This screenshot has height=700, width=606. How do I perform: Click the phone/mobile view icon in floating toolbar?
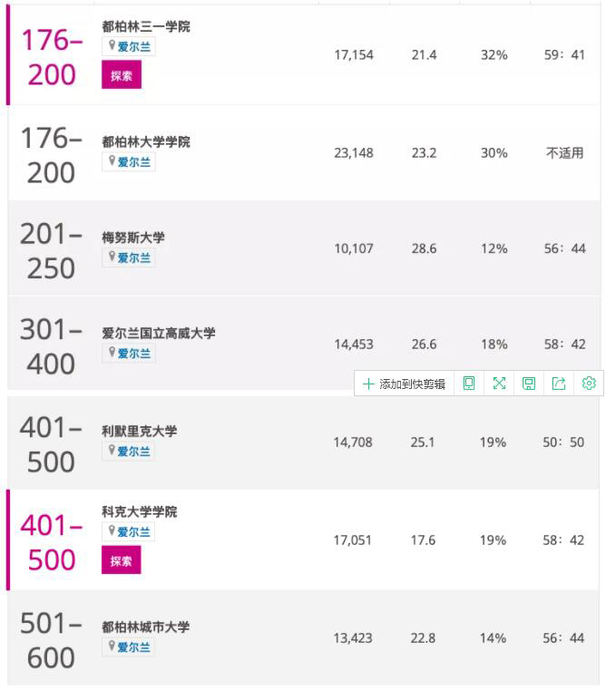click(x=469, y=384)
